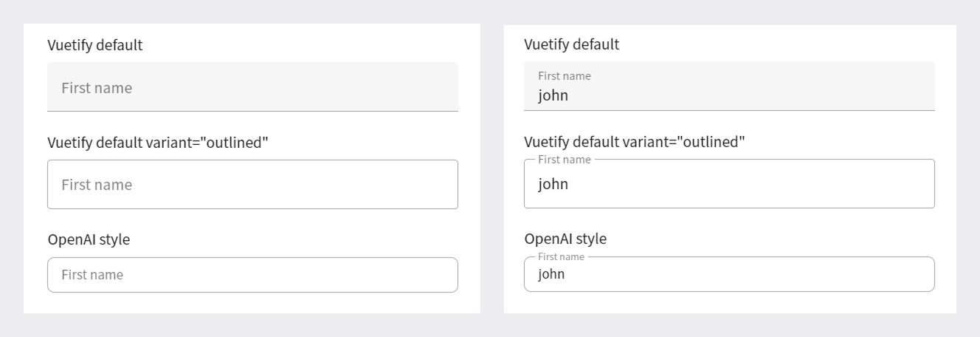
Task: Click the left panel's 'Vuetify default' heading
Action: point(95,45)
